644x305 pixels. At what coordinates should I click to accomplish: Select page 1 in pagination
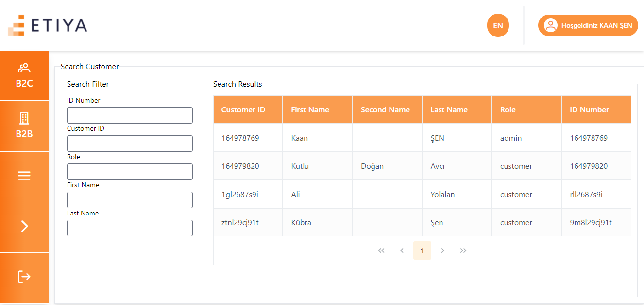coord(422,251)
